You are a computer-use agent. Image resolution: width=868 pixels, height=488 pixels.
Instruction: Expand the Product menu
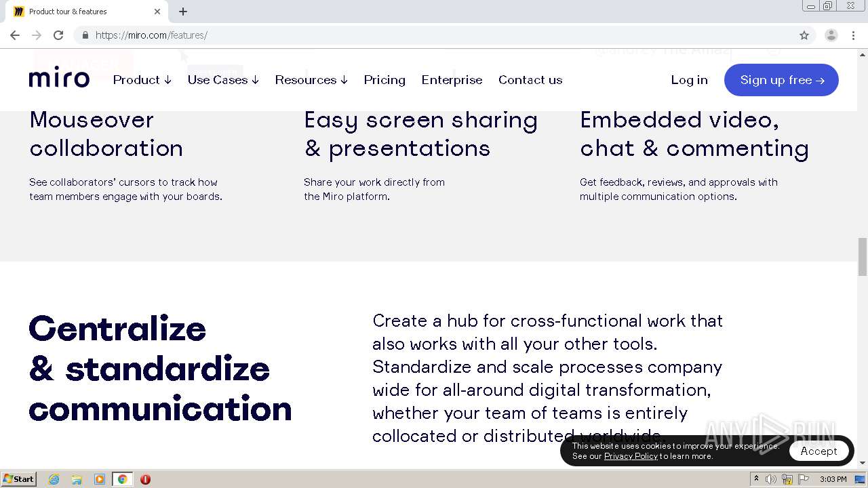point(142,80)
